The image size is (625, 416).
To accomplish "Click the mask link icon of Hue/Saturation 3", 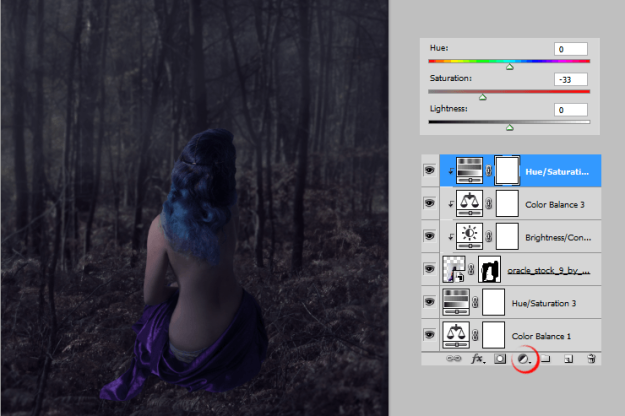I will [475, 302].
